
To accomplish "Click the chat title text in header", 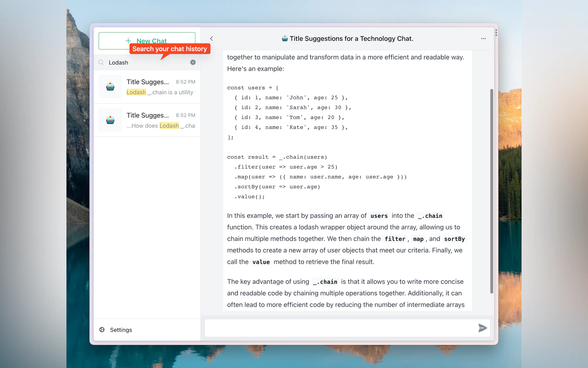I will click(x=351, y=39).
